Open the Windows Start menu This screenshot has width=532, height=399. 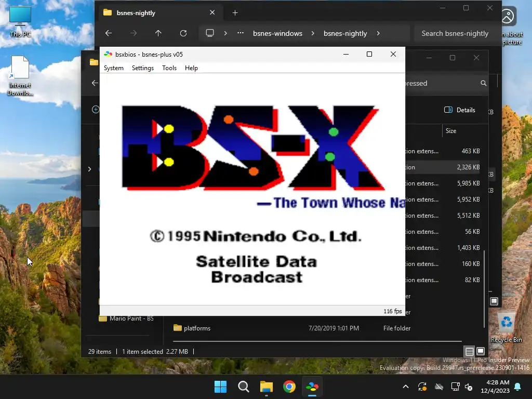(220, 387)
